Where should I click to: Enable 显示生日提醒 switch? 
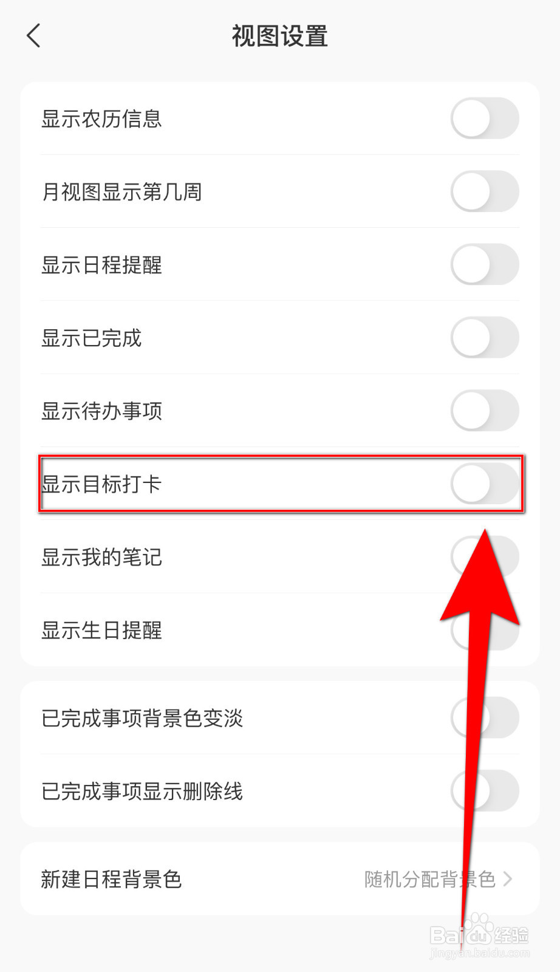[x=485, y=630]
